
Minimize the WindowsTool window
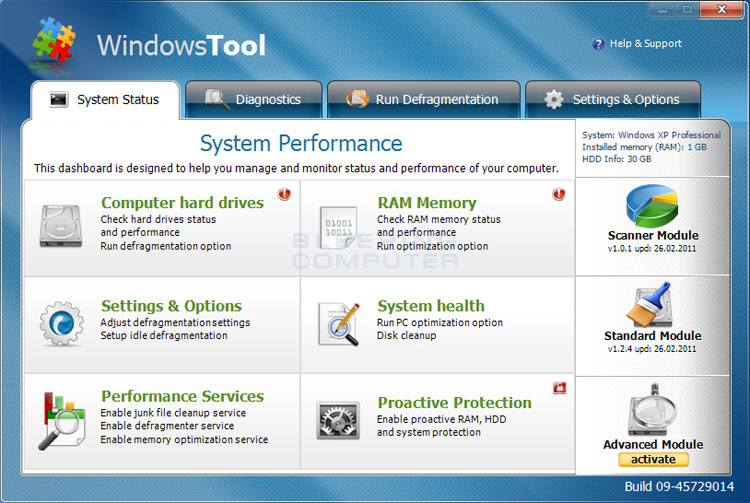662,9
